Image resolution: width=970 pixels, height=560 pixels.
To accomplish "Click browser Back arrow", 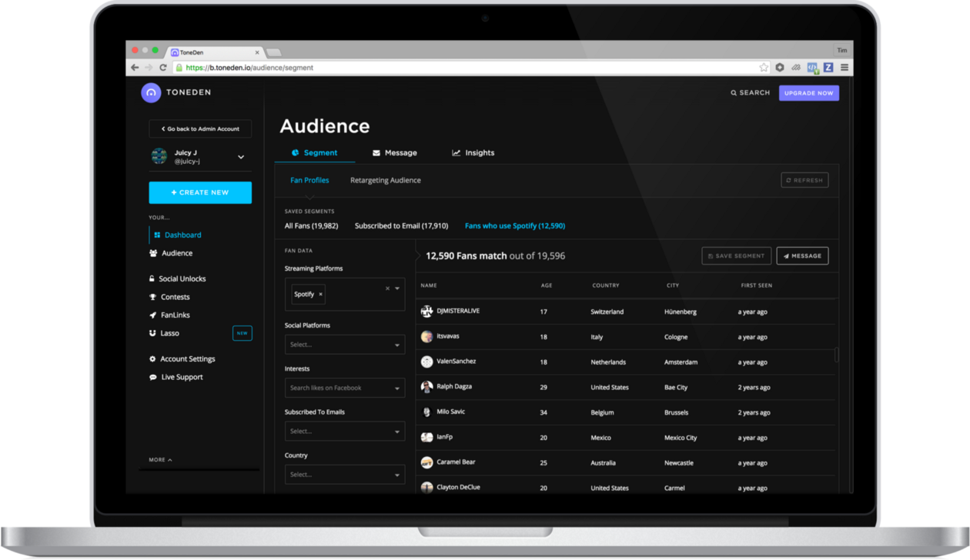I will [135, 68].
